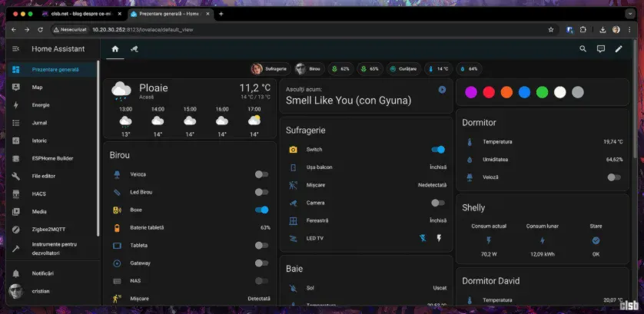Click the Baie Sol water icon
Image resolution: width=644 pixels, height=314 pixels.
[293, 288]
